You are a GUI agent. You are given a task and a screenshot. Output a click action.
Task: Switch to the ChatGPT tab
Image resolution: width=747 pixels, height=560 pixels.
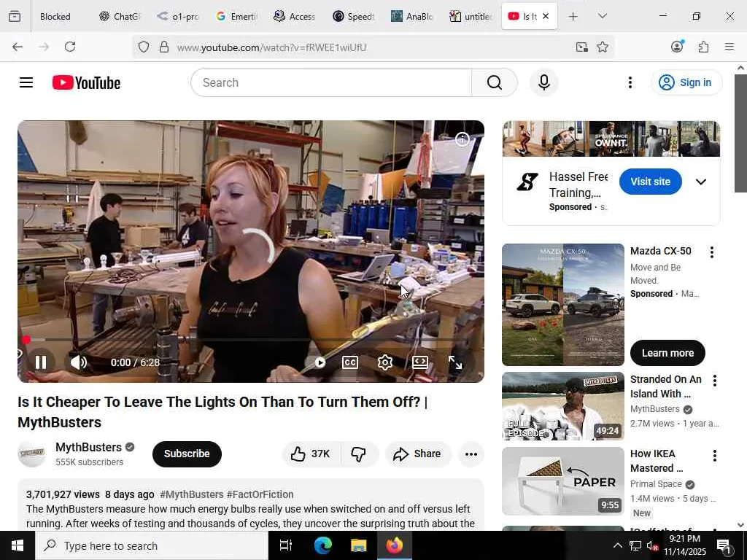120,16
